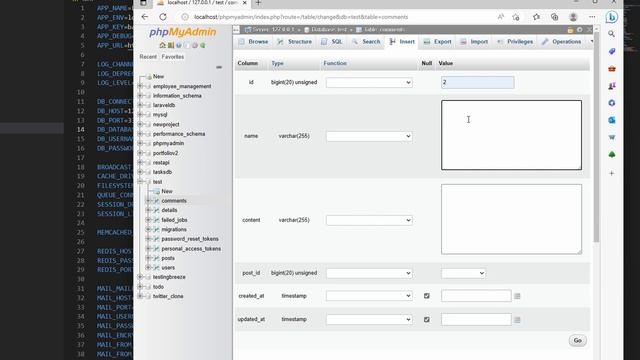Open green tree icon in browser sidebar
Viewport: 640px width, 360px height.
[611, 154]
